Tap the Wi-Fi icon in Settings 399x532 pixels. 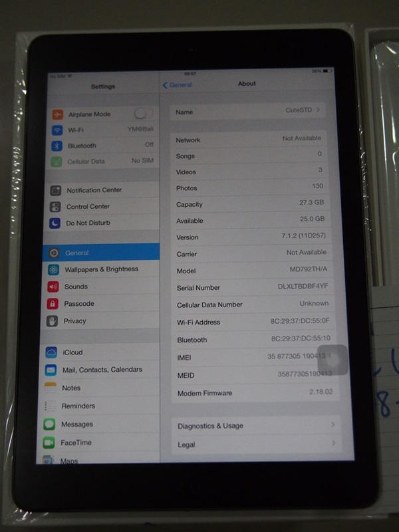tap(57, 130)
